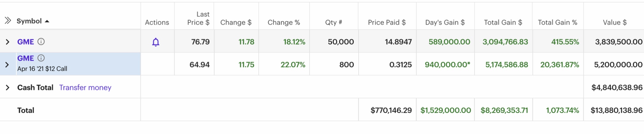The width and height of the screenshot is (644, 134).
Task: Sort by Day's Gain $ column
Action: tap(445, 22)
